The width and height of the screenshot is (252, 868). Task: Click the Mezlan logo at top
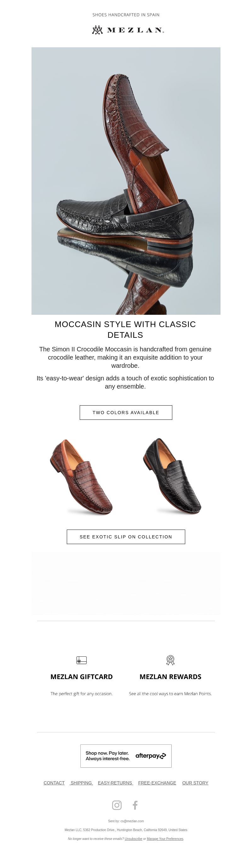128,30
